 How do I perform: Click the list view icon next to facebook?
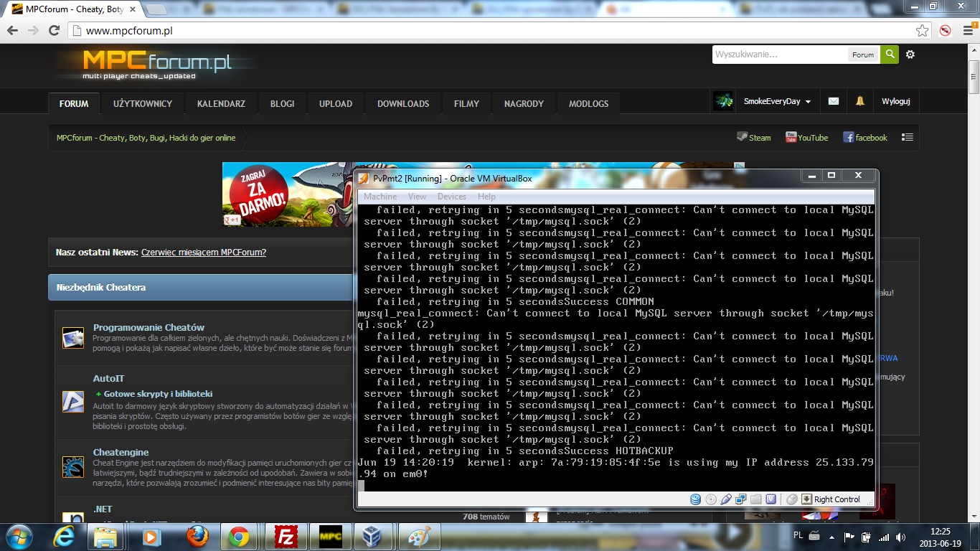tap(908, 137)
